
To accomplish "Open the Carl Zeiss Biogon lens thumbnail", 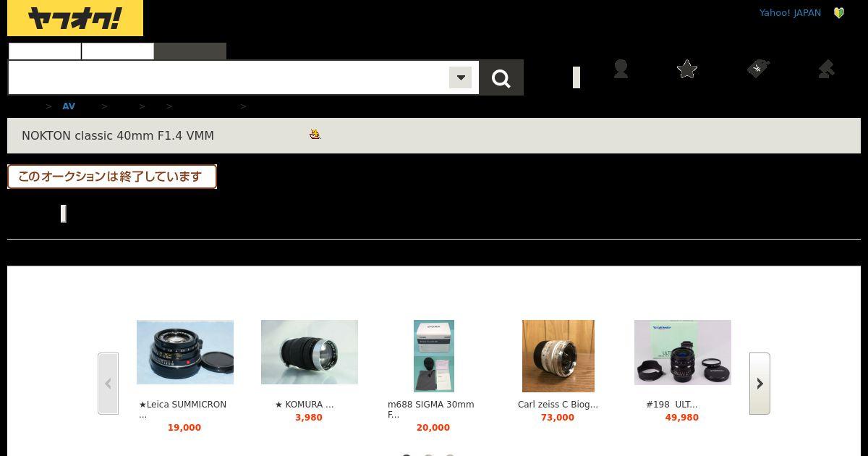I will [x=558, y=356].
